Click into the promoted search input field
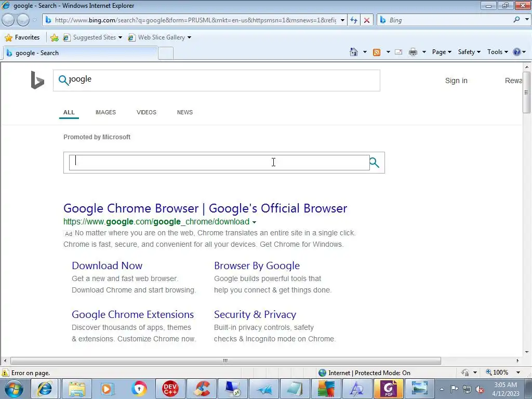532x399 pixels. 219,163
